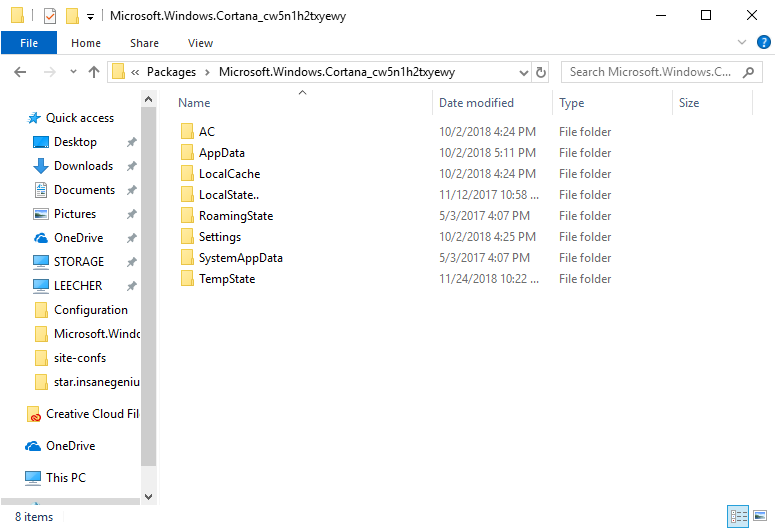Select the AC folder icon
The height and width of the screenshot is (529, 776).
pyautogui.click(x=187, y=132)
